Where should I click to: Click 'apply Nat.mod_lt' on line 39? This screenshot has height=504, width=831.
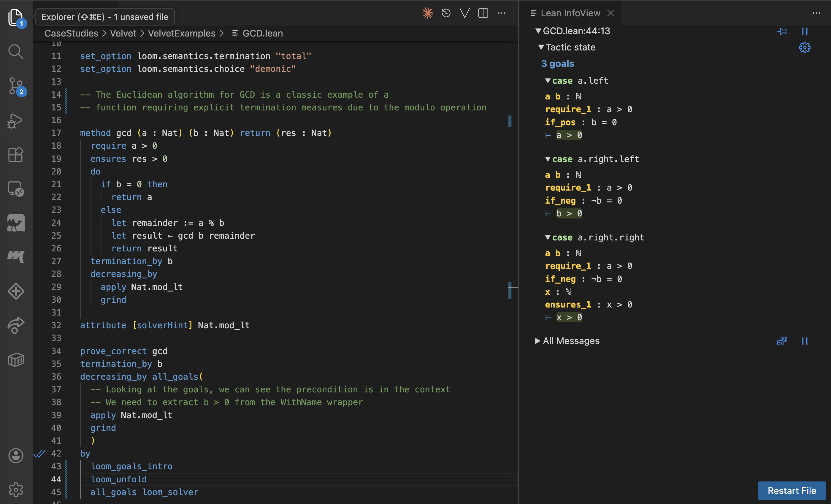[131, 415]
